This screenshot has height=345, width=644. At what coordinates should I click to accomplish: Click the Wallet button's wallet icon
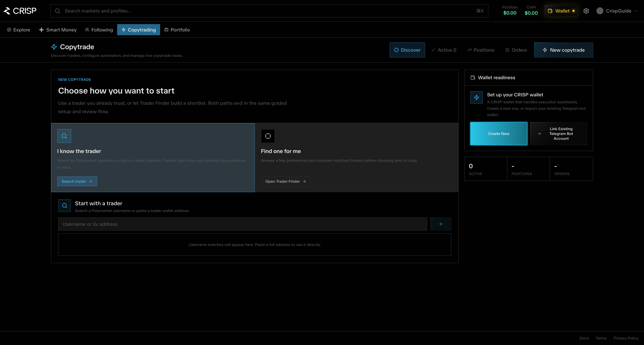click(550, 11)
